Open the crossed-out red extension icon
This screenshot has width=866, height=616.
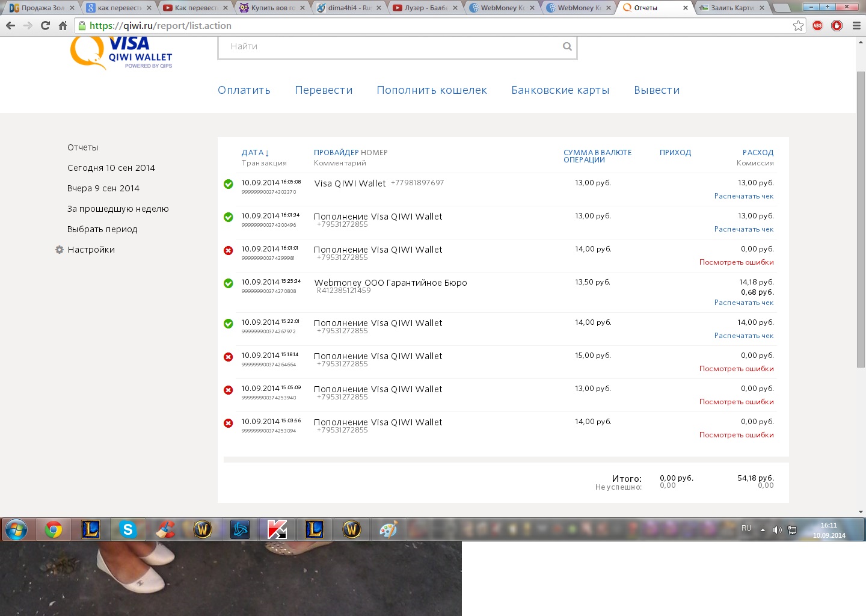[x=837, y=26]
